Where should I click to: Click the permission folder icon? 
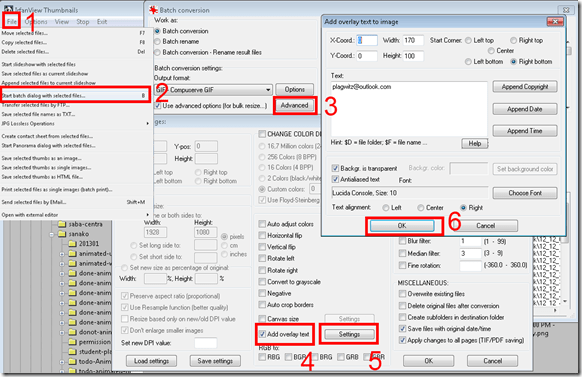tap(72, 342)
